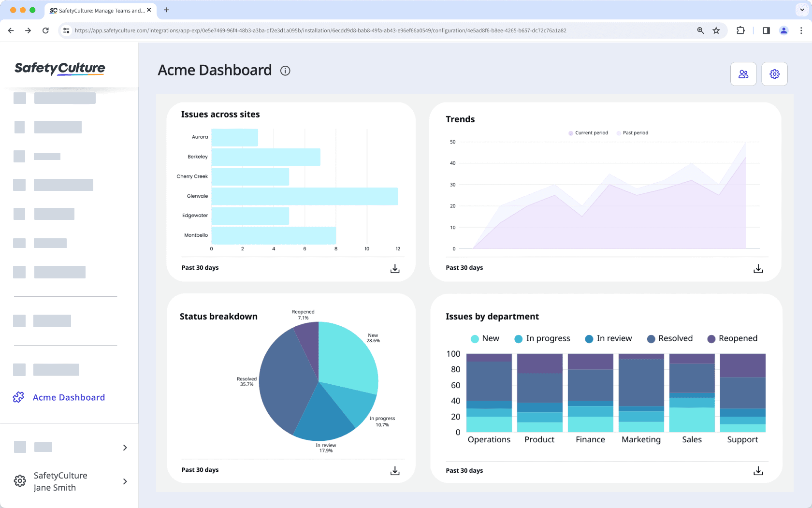Click the puzzle icon beside Acme Dashboard in sidebar
Viewport: 812px width, 508px height.
pyautogui.click(x=19, y=397)
